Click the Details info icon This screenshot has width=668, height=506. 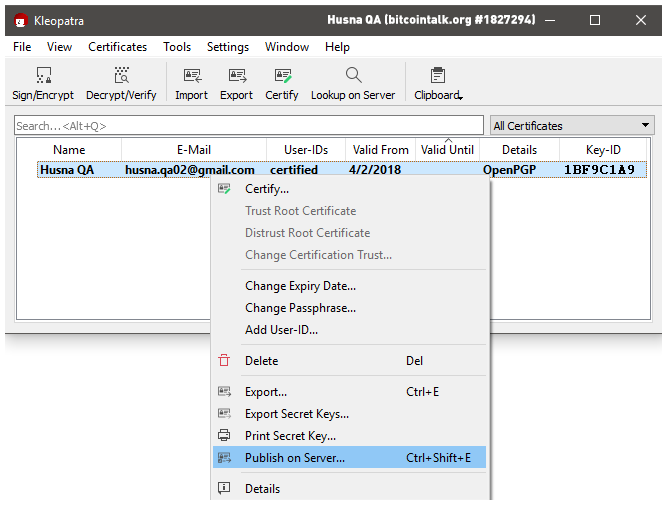[224, 488]
